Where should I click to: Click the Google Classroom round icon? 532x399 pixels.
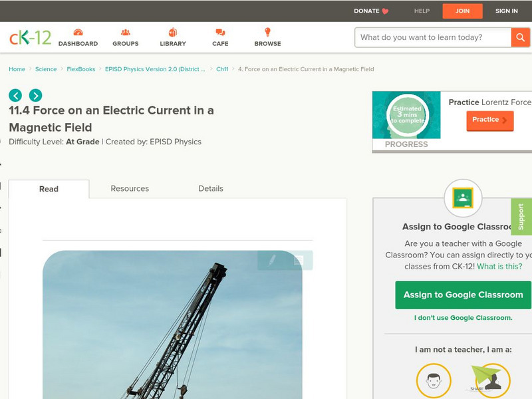point(463,198)
